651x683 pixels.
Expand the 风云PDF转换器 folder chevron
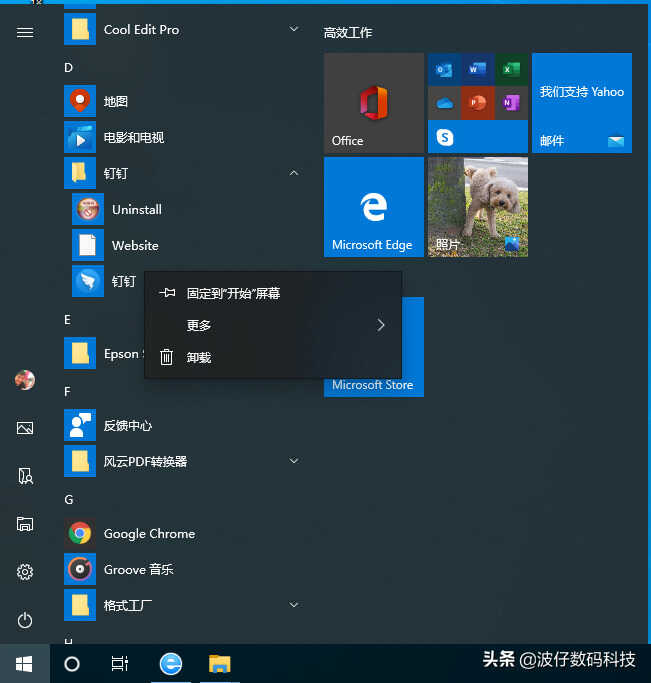(x=294, y=460)
